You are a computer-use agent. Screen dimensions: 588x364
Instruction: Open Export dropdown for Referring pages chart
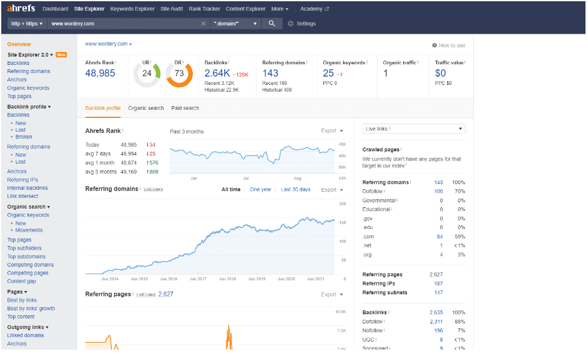[332, 295]
